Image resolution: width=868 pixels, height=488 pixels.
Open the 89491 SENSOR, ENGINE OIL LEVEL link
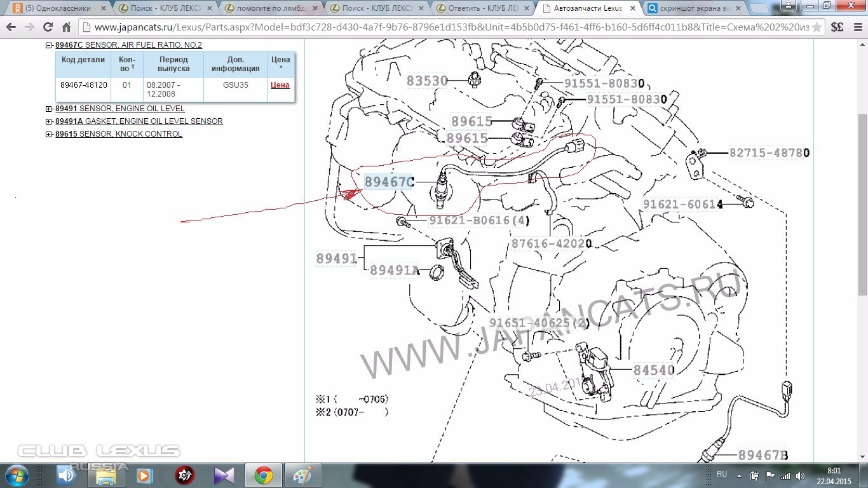point(120,109)
